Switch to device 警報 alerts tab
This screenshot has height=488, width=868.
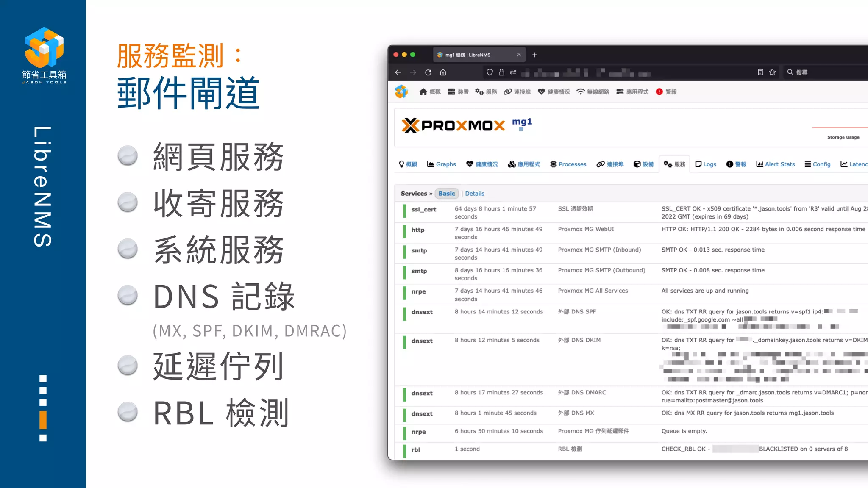[x=736, y=164]
